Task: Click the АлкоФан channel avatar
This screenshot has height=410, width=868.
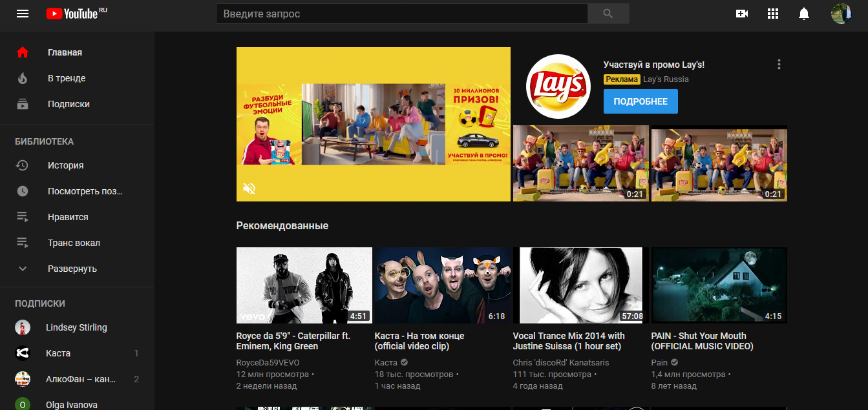Action: click(x=23, y=379)
